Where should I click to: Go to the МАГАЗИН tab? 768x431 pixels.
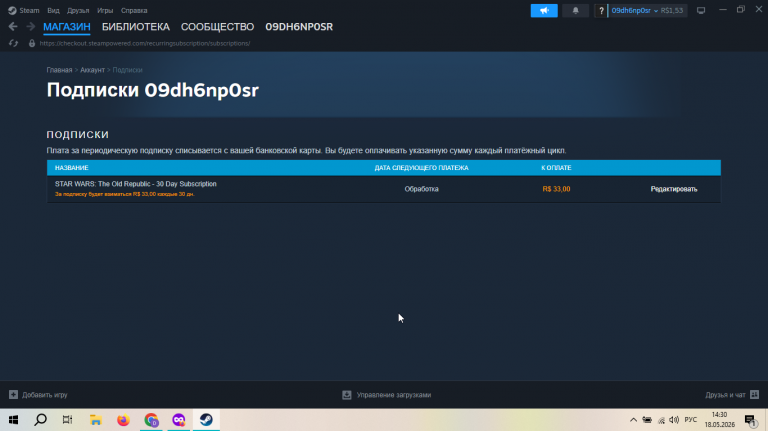click(x=67, y=27)
